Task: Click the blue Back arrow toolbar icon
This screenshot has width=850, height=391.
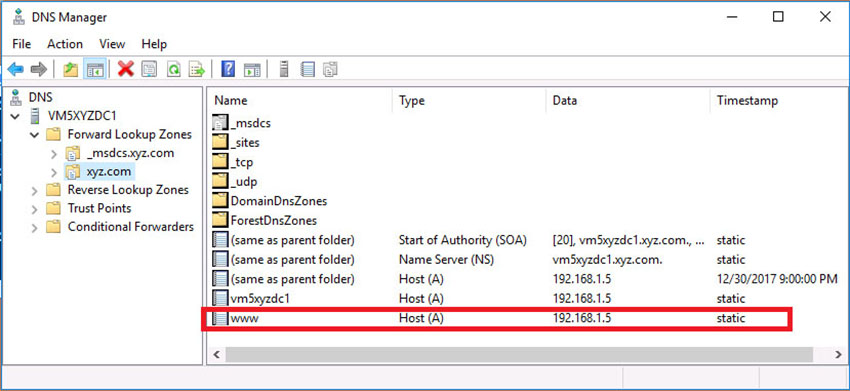Action: click(x=15, y=69)
